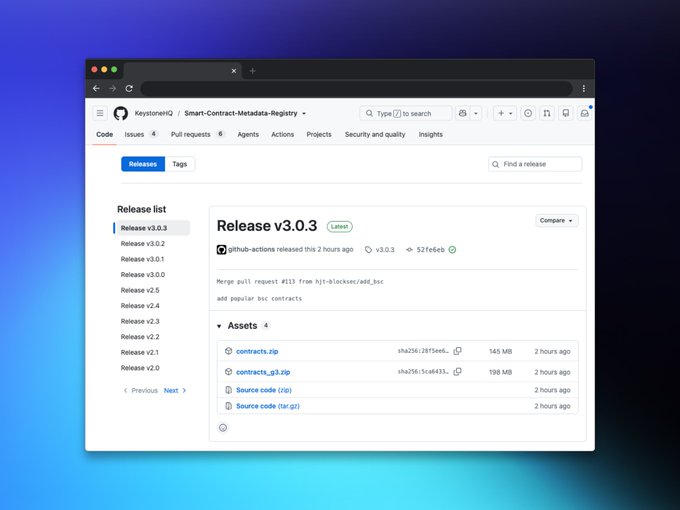This screenshot has width=680, height=510.
Task: Select the Releases toggle button
Action: (143, 164)
